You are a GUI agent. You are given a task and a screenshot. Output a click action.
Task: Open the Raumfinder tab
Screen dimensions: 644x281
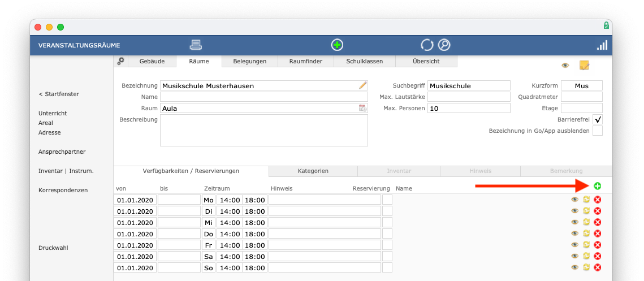tap(305, 61)
